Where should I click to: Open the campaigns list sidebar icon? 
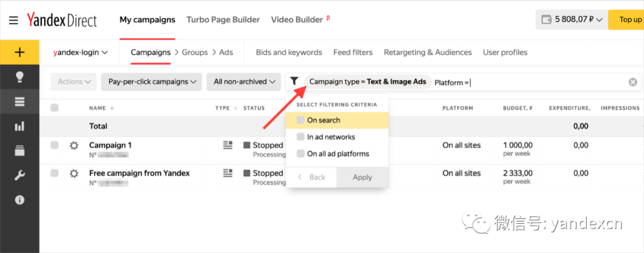[20, 102]
